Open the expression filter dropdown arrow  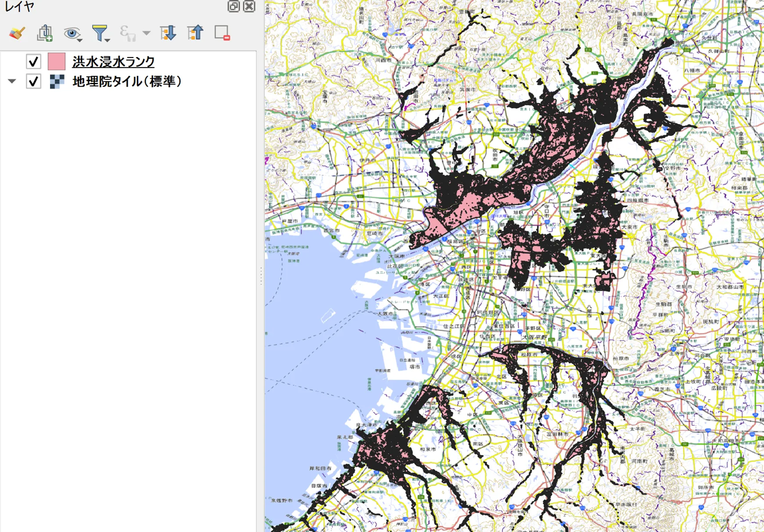point(146,34)
